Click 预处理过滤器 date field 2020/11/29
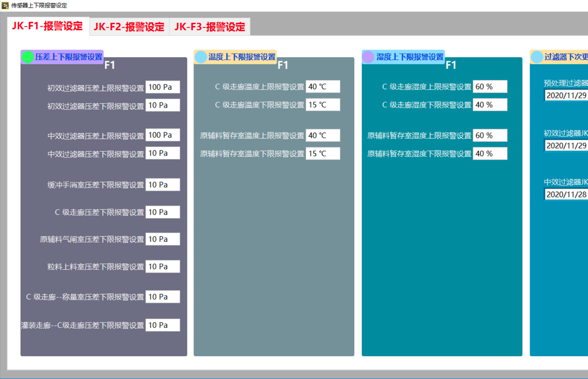Screen dimensions: 588x379 pos(566,95)
